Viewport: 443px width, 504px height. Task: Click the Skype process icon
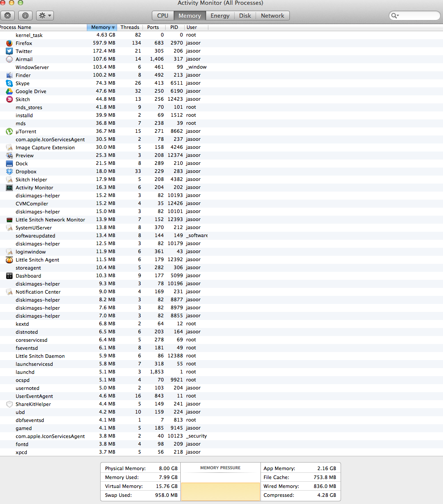pos(9,83)
